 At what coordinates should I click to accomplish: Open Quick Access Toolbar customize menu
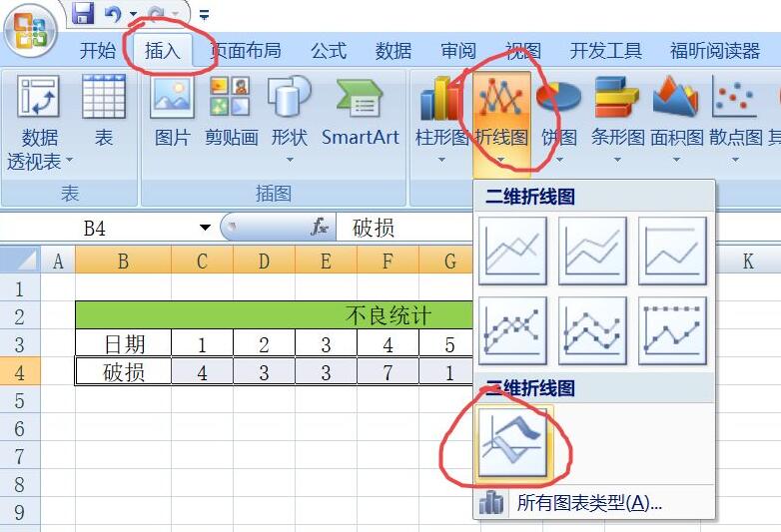(204, 15)
